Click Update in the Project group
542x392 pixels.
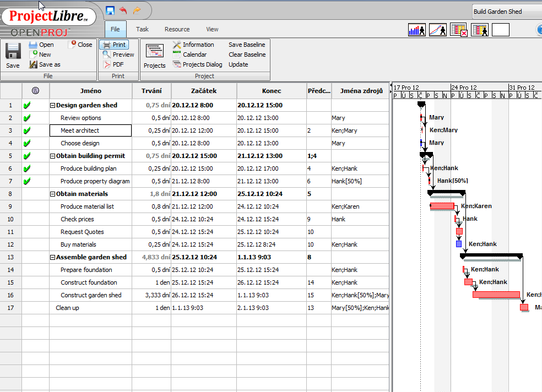(x=238, y=64)
